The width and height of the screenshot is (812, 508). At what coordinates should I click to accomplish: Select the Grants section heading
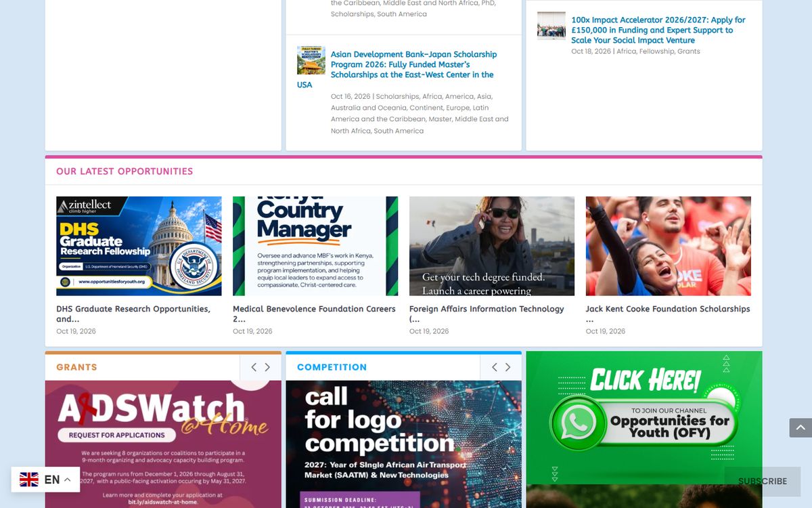pyautogui.click(x=76, y=367)
